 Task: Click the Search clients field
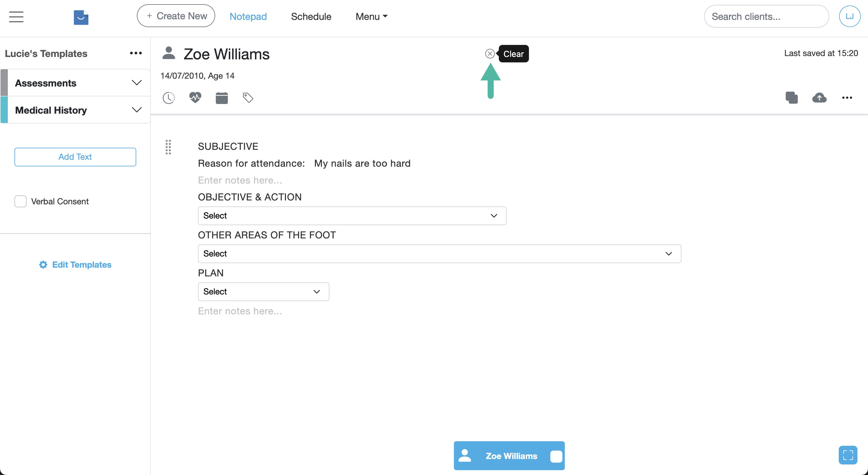[x=766, y=16]
